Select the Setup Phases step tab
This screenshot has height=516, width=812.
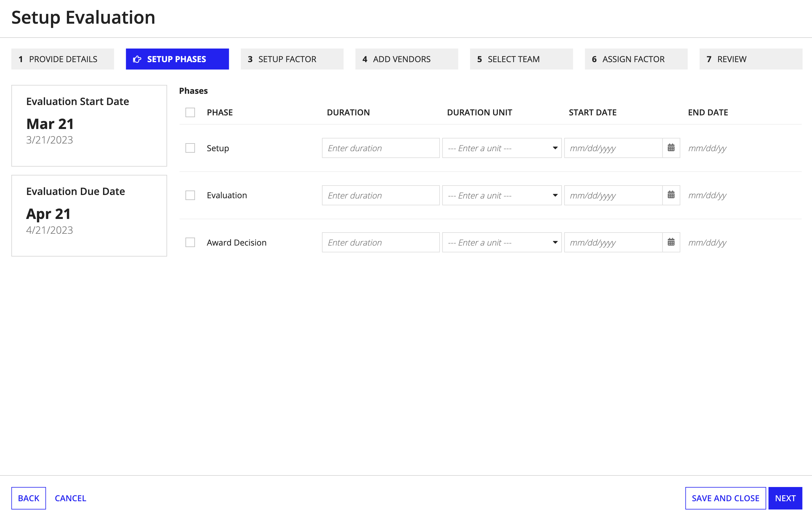tap(177, 59)
